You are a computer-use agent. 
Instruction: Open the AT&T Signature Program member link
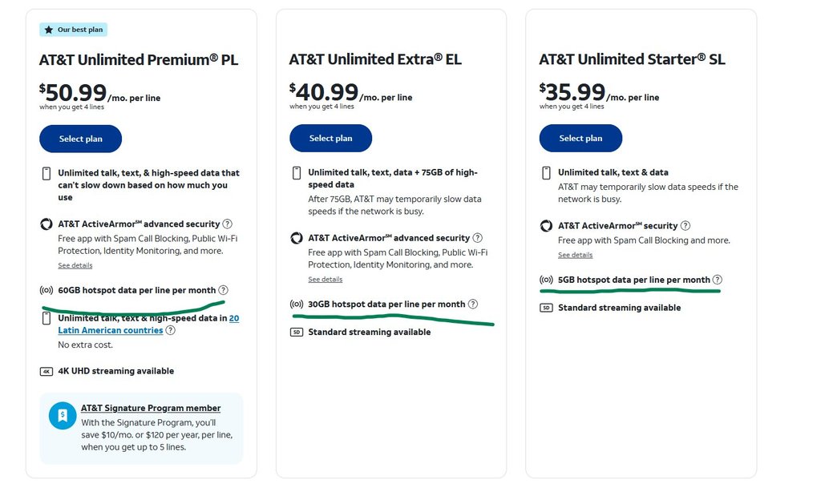tap(151, 408)
